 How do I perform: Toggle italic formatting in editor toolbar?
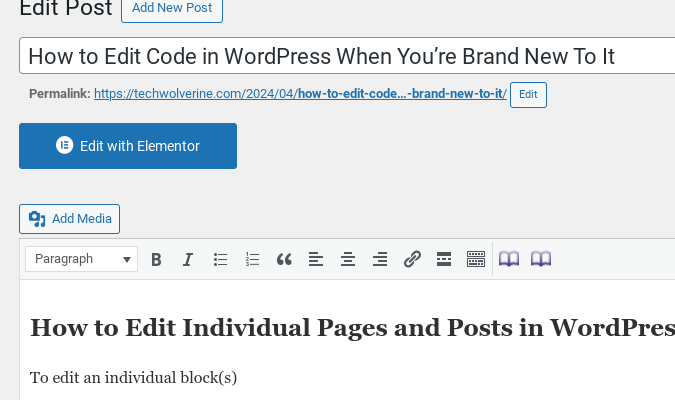click(188, 259)
